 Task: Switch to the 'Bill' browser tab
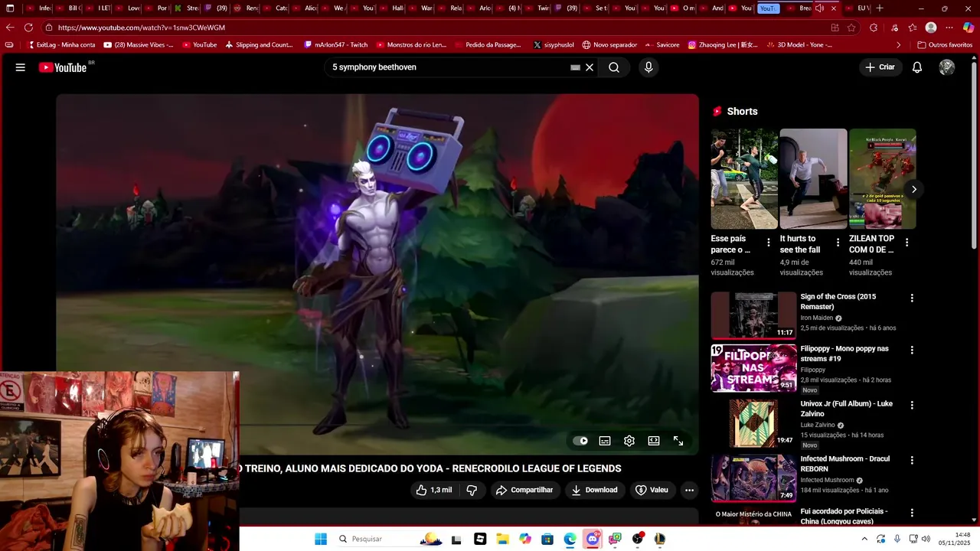tap(67, 8)
